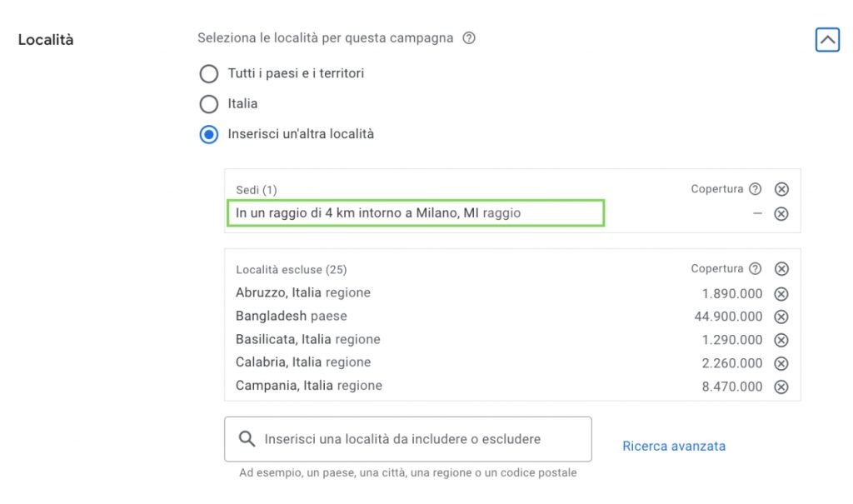Clear all Sedi targeted locations
853x504 pixels.
click(x=781, y=189)
